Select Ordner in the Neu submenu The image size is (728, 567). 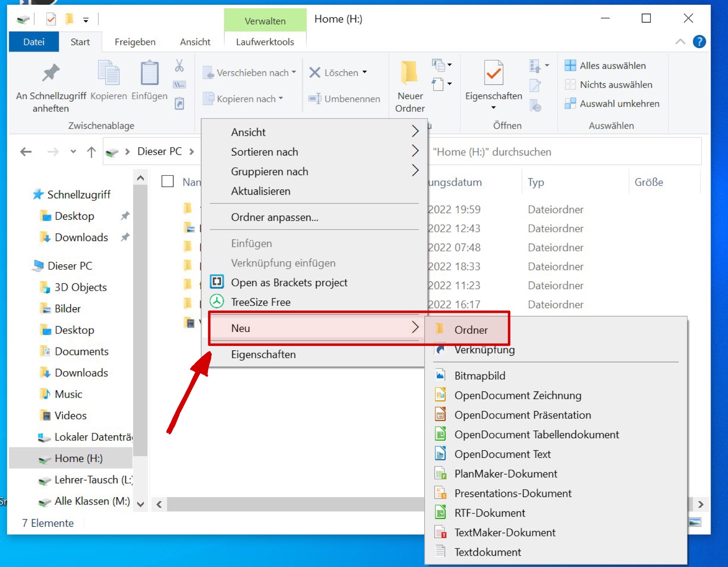pyautogui.click(x=470, y=330)
